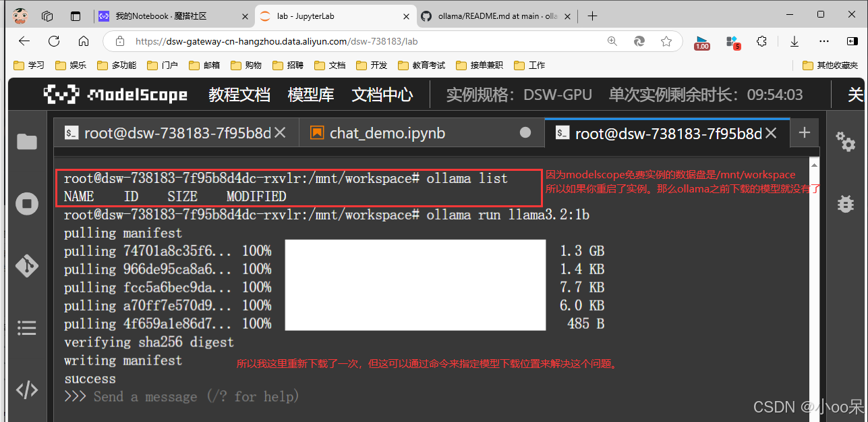The height and width of the screenshot is (422, 868).
Task: Open the 模型库 link
Action: point(311,95)
